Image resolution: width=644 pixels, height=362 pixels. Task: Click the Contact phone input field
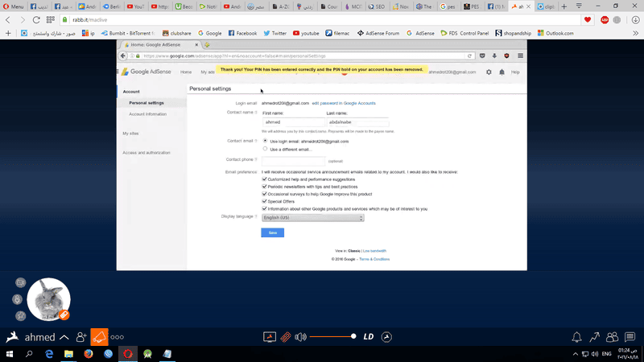tap(293, 161)
